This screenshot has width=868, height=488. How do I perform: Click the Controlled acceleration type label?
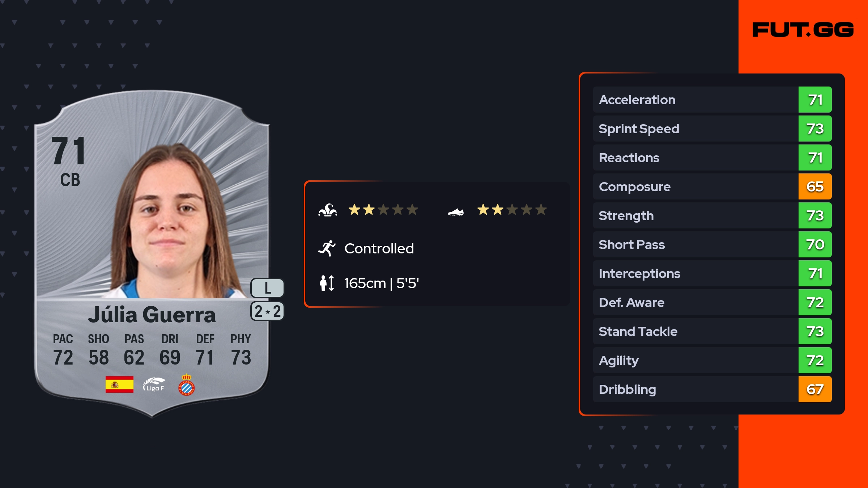[x=379, y=249]
